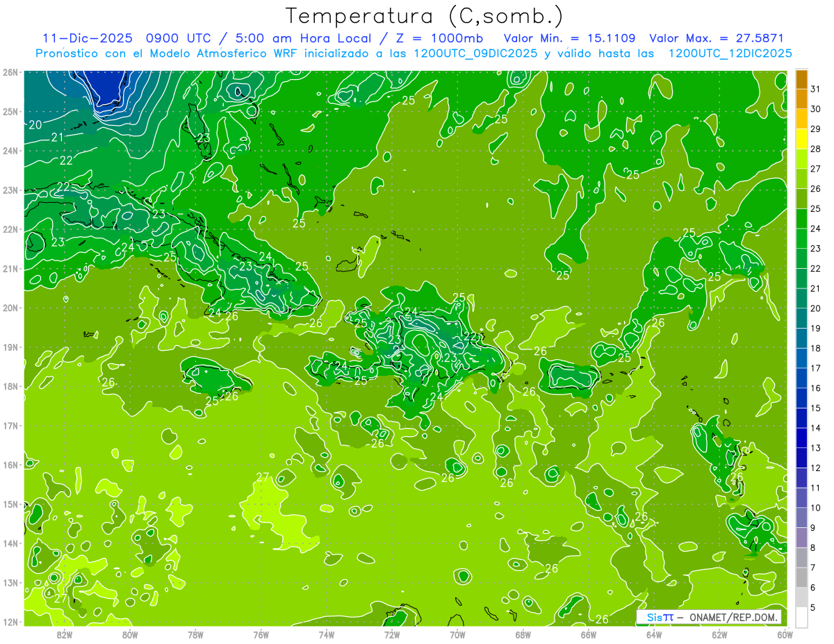The height and width of the screenshot is (644, 834).
Task: Click the gray legend swatch between 6 and 7
Action: [x=801, y=577]
